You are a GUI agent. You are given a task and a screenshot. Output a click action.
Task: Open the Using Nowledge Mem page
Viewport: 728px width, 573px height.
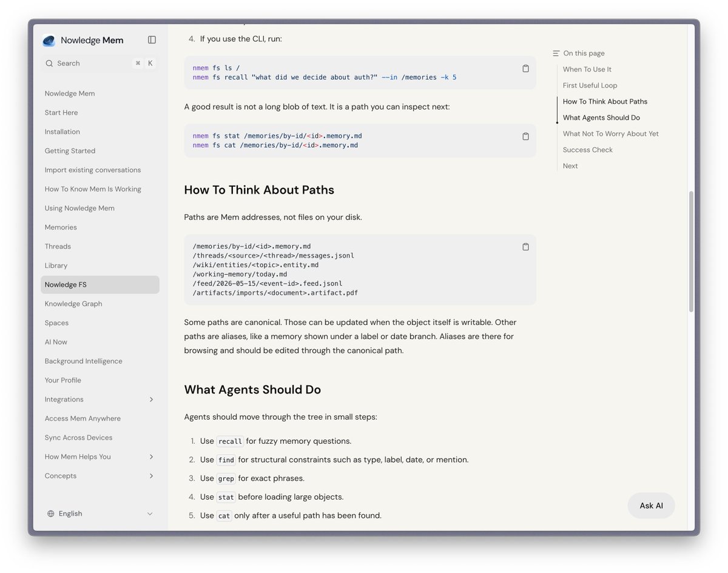(x=79, y=208)
